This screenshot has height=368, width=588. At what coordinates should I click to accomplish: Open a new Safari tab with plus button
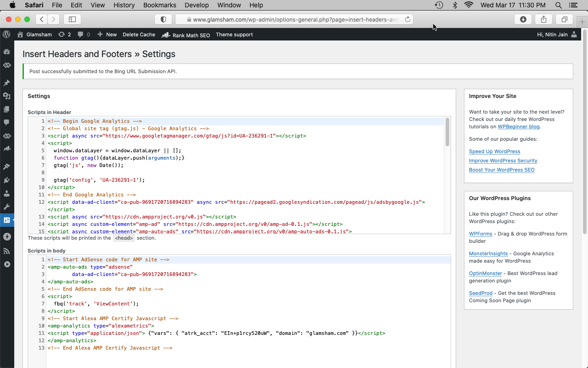coord(582,22)
